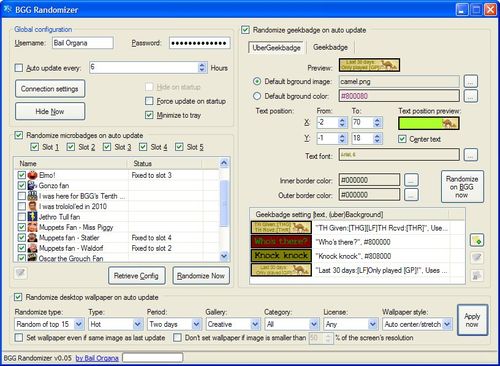500x366 pixels.
Task: Click the Gonzo fan microbadge icon
Action: (x=32, y=185)
